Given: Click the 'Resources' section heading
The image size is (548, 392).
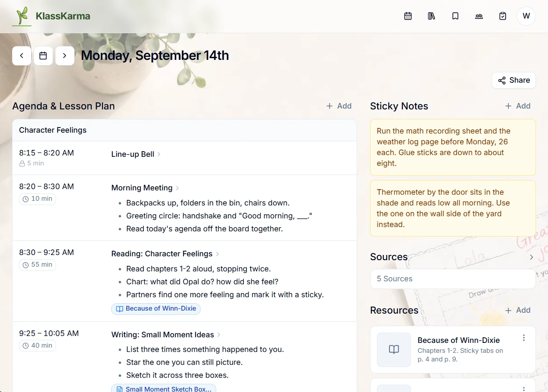Looking at the screenshot, I should (394, 310).
